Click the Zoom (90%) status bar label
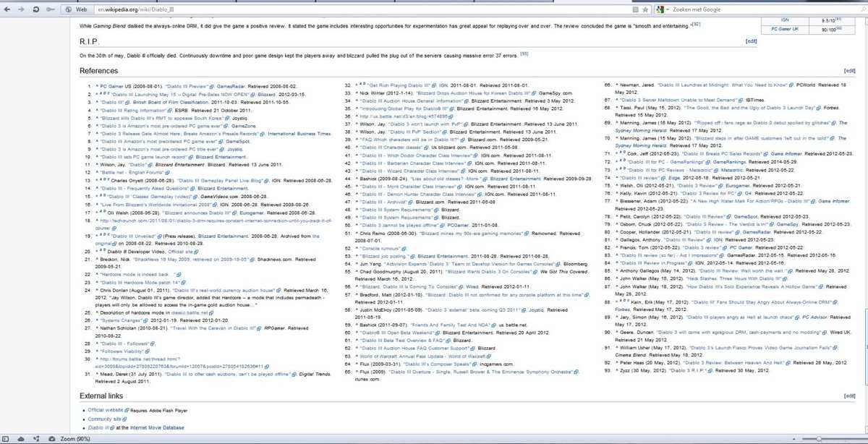 pos(75,438)
